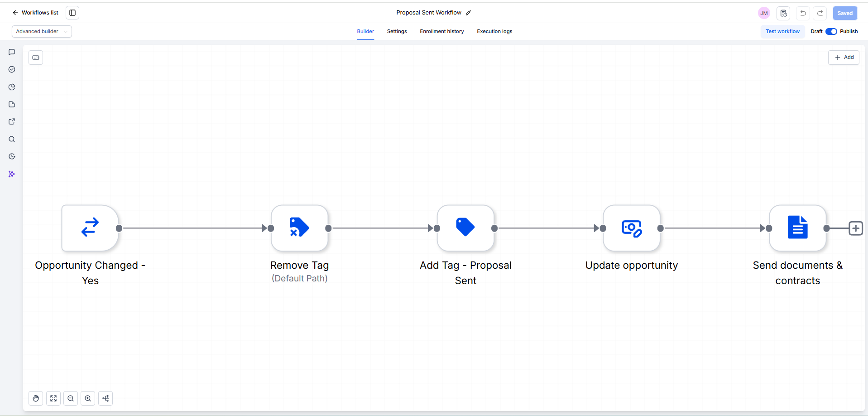Open the Settings tab
This screenshot has height=416, width=868.
[397, 31]
